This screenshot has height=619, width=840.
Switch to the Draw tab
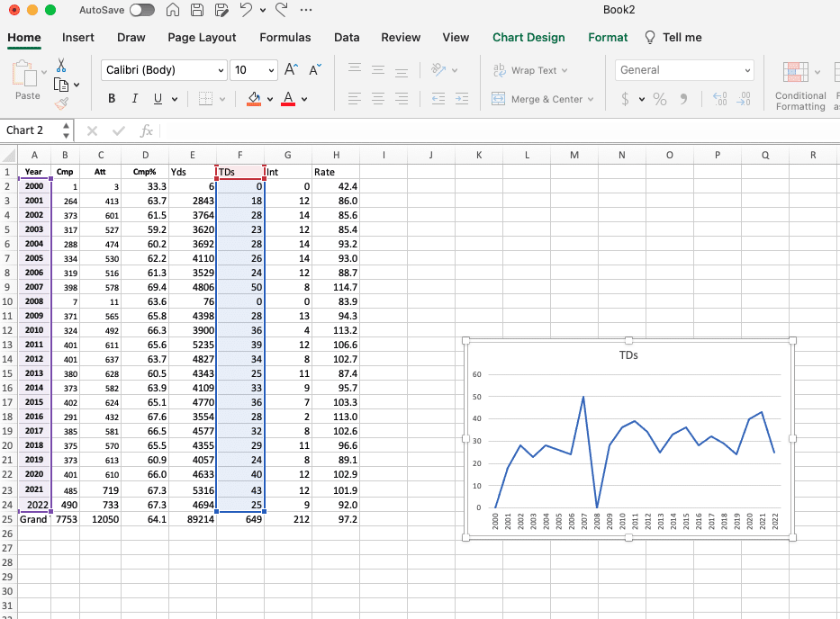131,38
